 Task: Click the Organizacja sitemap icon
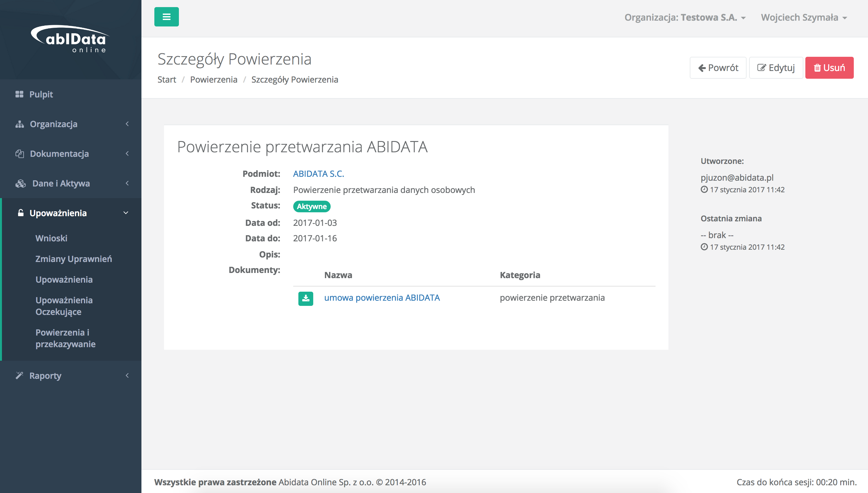(x=20, y=124)
